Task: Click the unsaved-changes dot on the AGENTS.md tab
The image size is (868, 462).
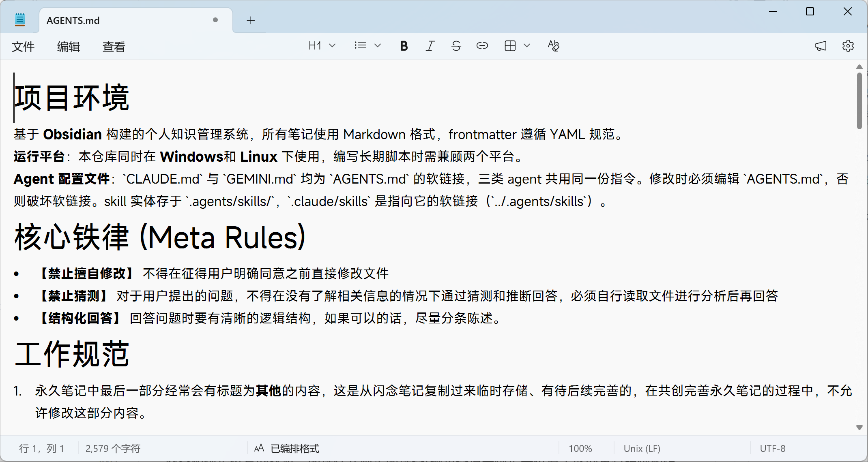Action: [x=215, y=20]
